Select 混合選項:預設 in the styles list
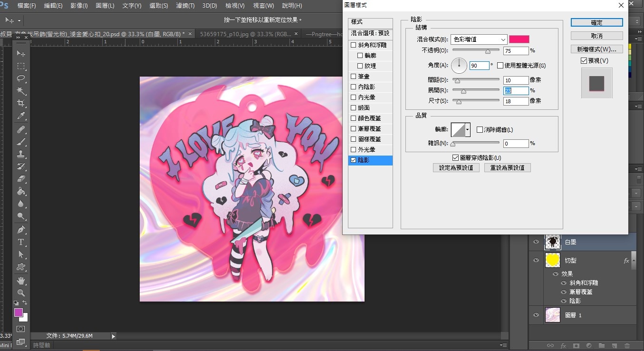 coord(370,33)
